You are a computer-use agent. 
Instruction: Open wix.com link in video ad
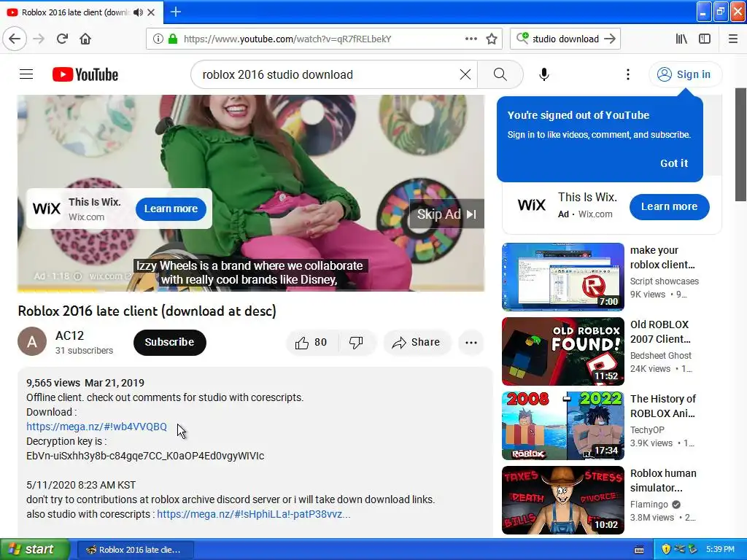click(x=110, y=276)
